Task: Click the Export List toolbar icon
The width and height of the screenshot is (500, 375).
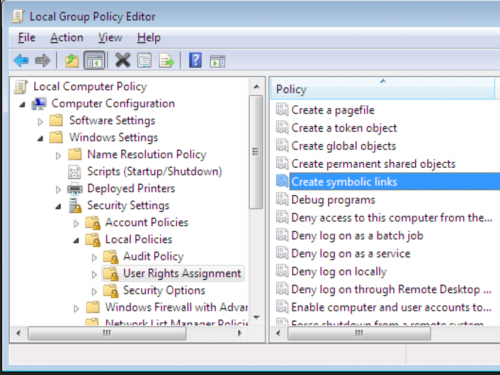Action: point(166,61)
